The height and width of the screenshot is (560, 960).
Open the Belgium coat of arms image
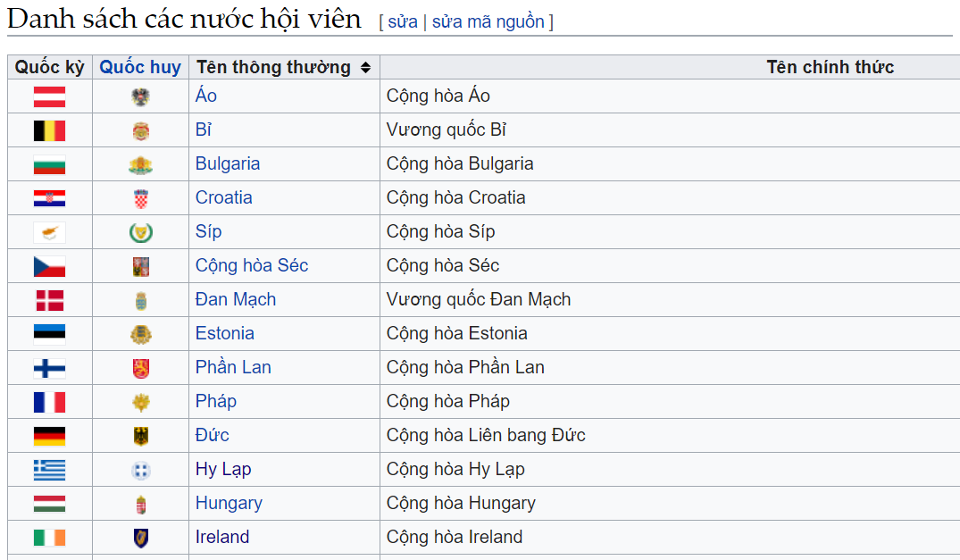(141, 131)
